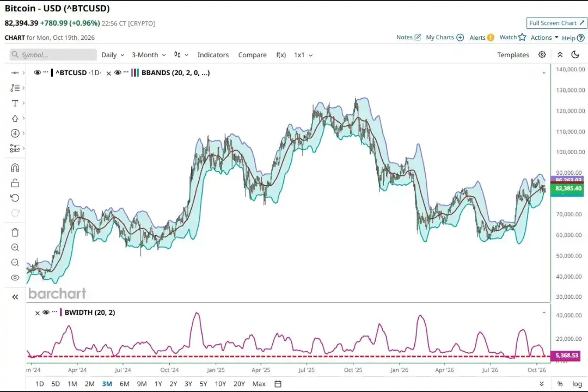Open the Templates link
588x392 pixels.
(513, 55)
